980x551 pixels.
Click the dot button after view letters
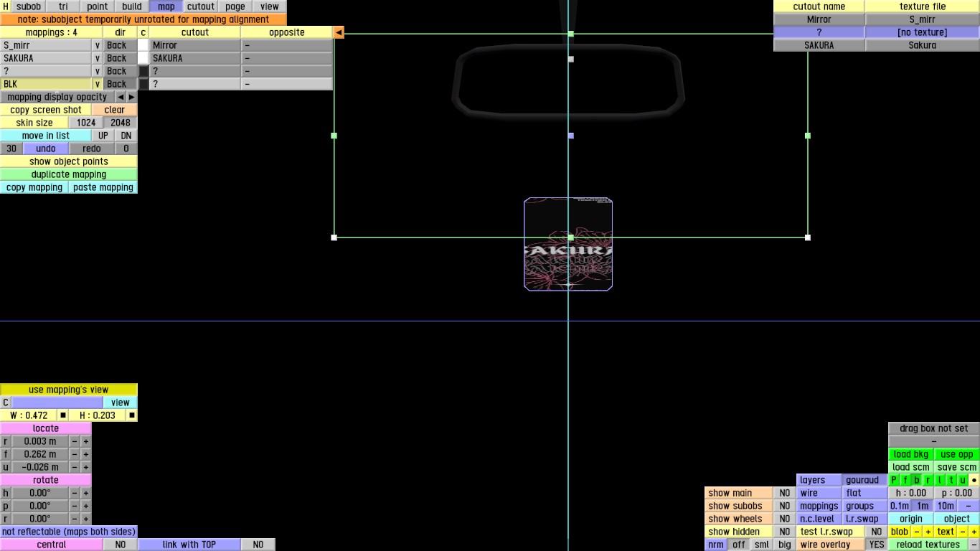(x=974, y=480)
